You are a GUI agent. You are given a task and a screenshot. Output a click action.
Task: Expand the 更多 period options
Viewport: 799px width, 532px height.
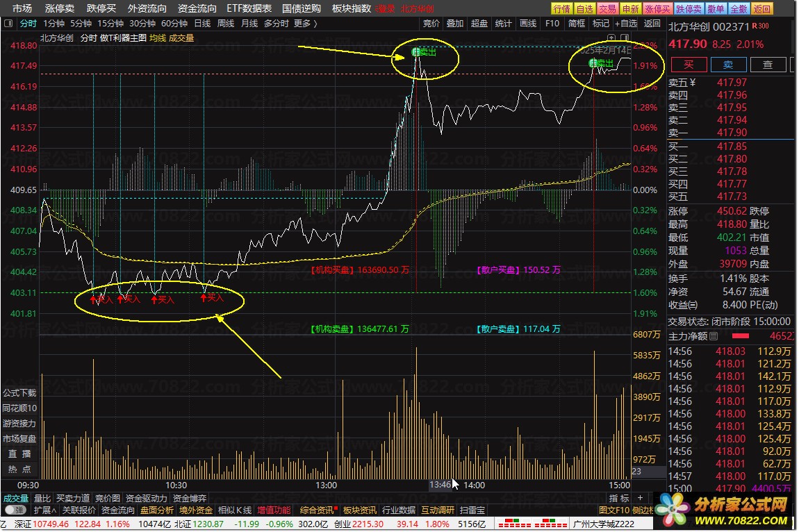click(x=305, y=24)
